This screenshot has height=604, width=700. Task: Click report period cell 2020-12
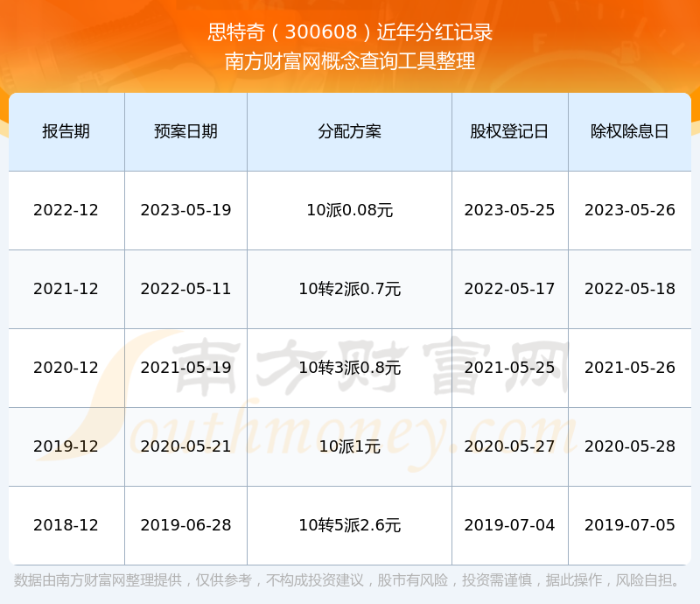66,368
